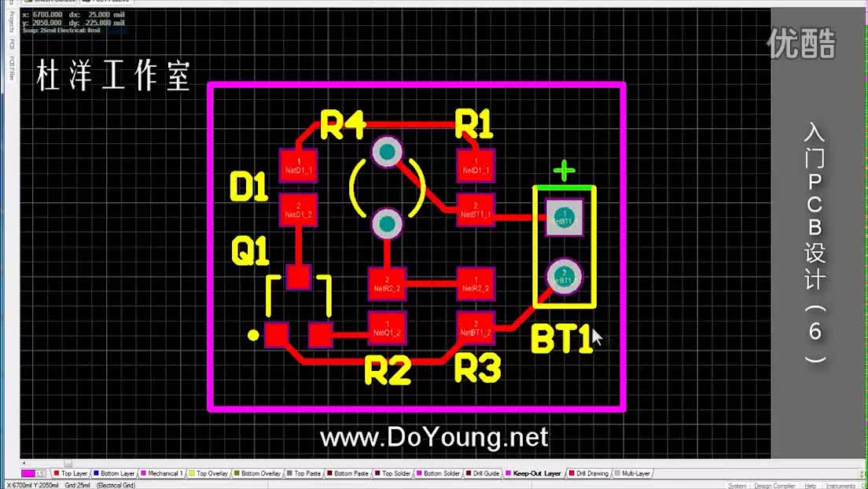
Task: Click the green plus polarity mark
Action: 564,171
